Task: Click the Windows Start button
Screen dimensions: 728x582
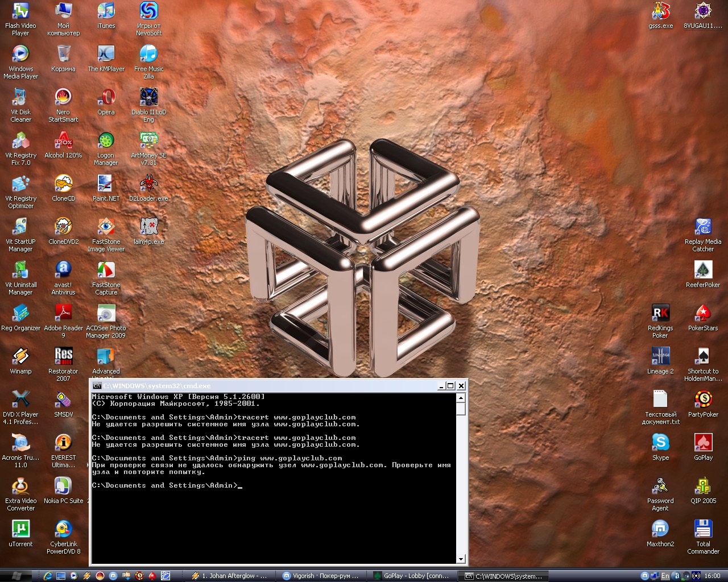Action: point(17,576)
